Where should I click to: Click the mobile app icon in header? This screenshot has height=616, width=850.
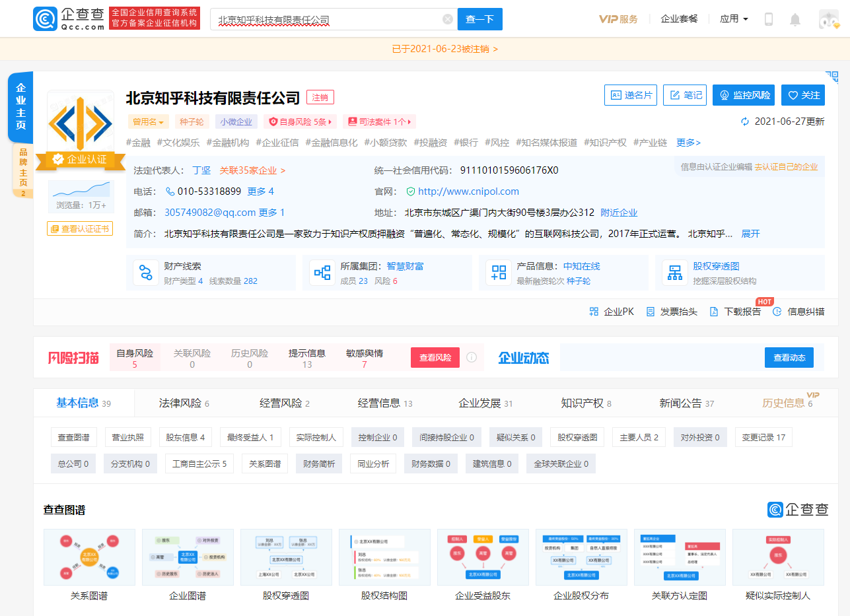click(x=768, y=18)
